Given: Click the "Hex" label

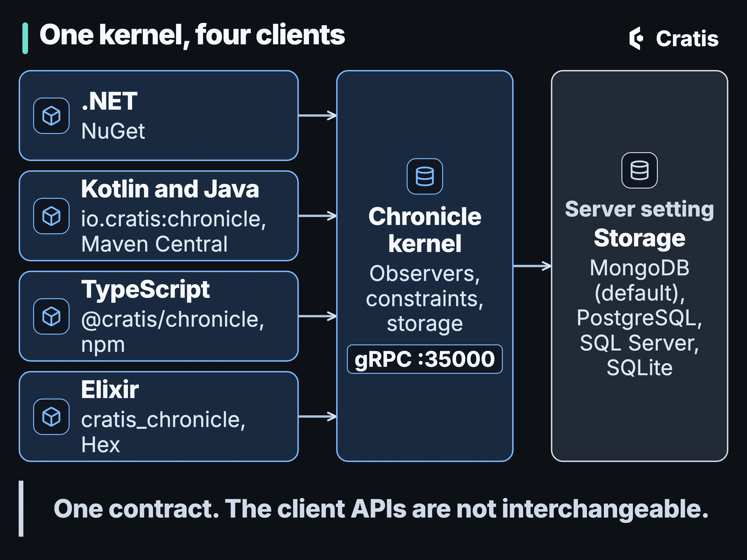Looking at the screenshot, I should [x=101, y=444].
